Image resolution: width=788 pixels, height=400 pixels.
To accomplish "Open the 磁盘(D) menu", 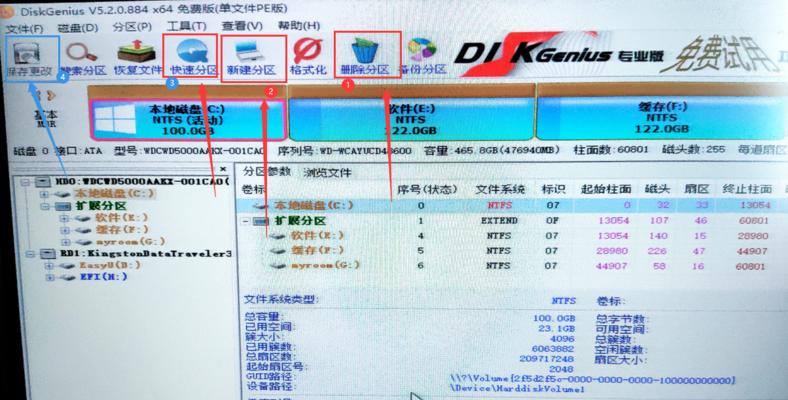I will click(78, 28).
